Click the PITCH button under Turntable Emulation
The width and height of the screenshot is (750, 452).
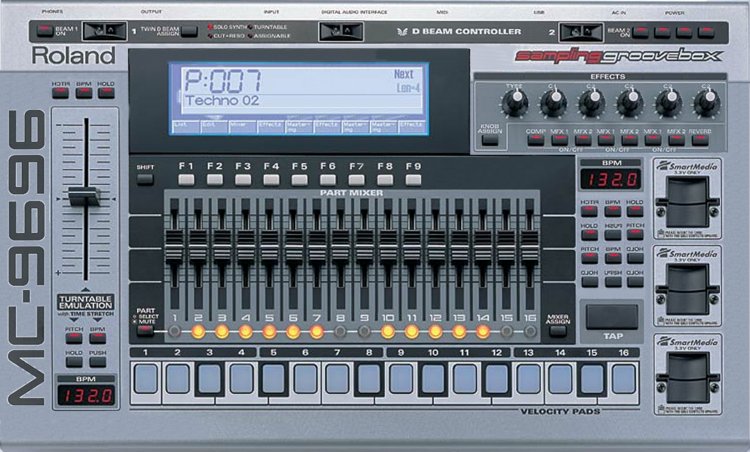coord(74,338)
